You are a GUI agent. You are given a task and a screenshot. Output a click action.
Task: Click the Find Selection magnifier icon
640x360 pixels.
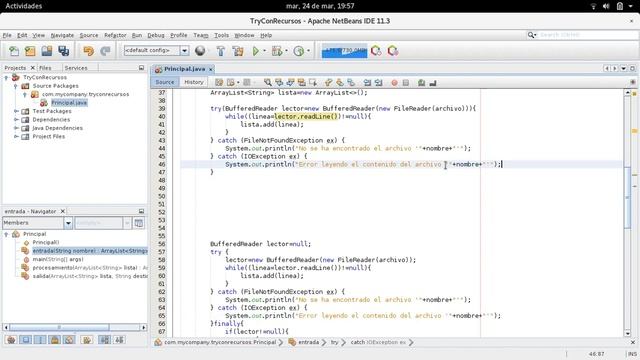pos(268,83)
